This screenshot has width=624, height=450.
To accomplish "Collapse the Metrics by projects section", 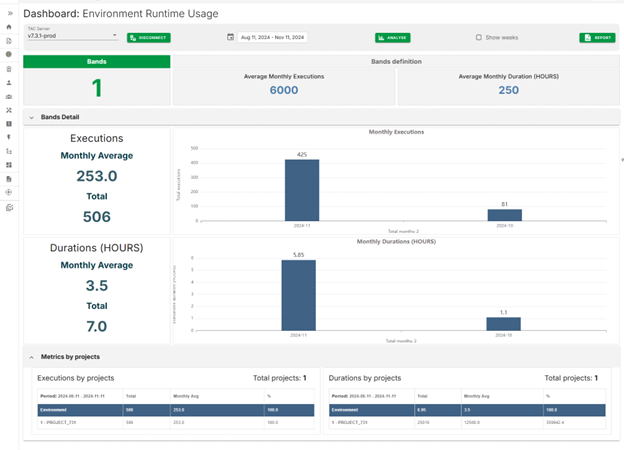I will point(31,356).
